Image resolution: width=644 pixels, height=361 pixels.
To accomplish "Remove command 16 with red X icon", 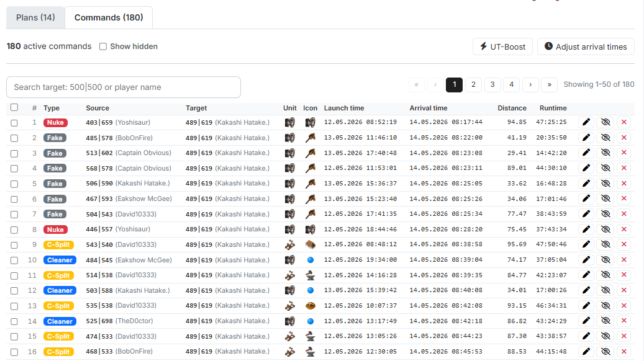I will tap(624, 352).
